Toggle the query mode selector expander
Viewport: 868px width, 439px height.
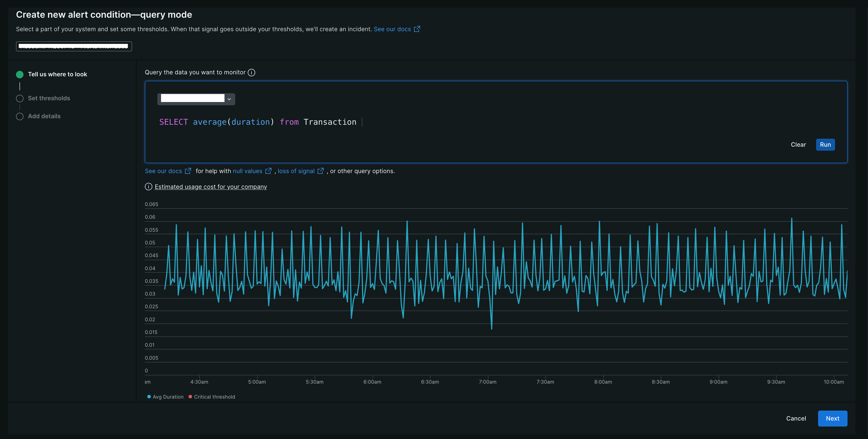(x=230, y=99)
